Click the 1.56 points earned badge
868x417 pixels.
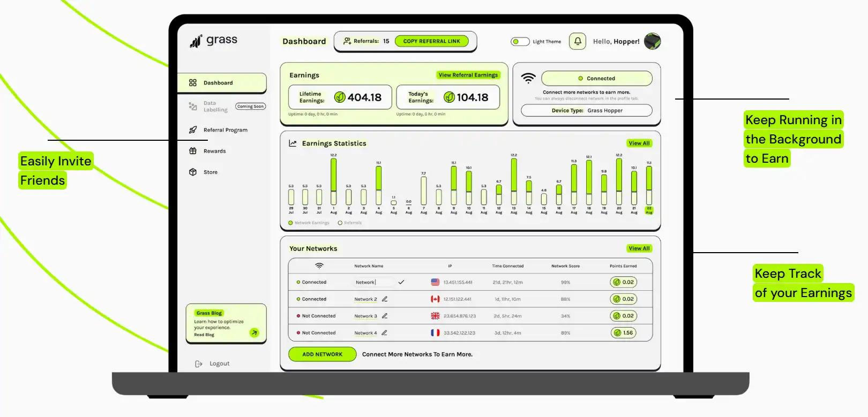624,333
